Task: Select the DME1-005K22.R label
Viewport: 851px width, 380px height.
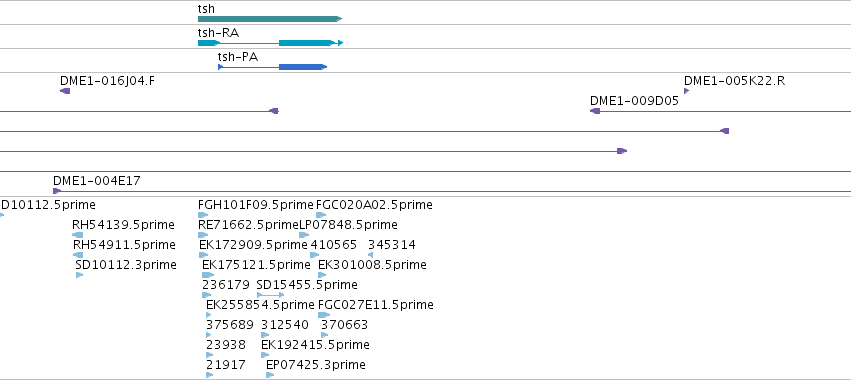Action: point(734,81)
